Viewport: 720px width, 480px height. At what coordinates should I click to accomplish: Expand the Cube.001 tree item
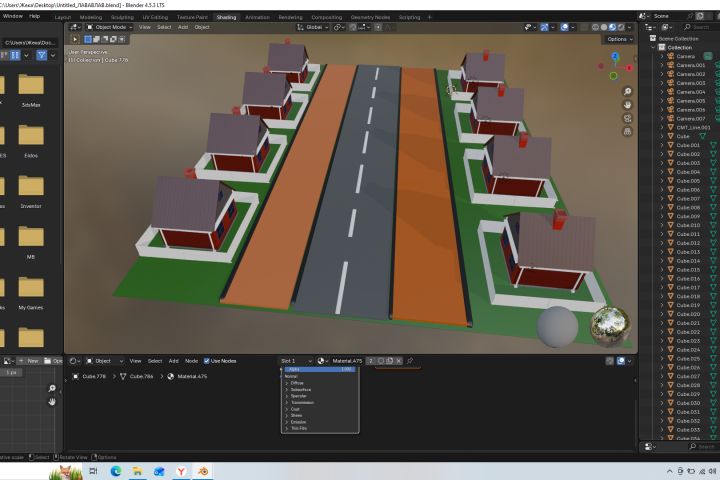click(x=661, y=146)
